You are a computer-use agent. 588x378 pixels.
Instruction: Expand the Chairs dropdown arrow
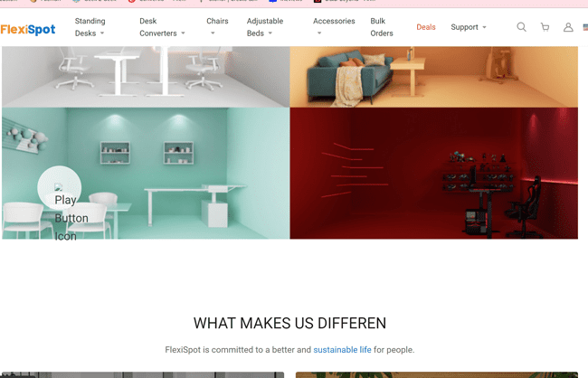tap(213, 33)
